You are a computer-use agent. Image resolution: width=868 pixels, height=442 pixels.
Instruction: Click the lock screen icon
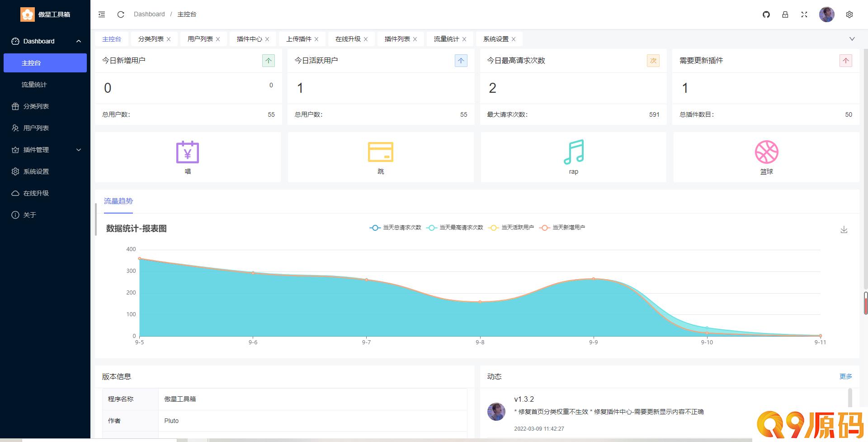[785, 14]
